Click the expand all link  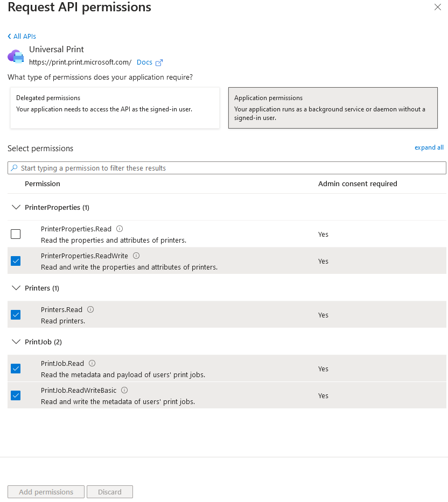[x=429, y=147]
